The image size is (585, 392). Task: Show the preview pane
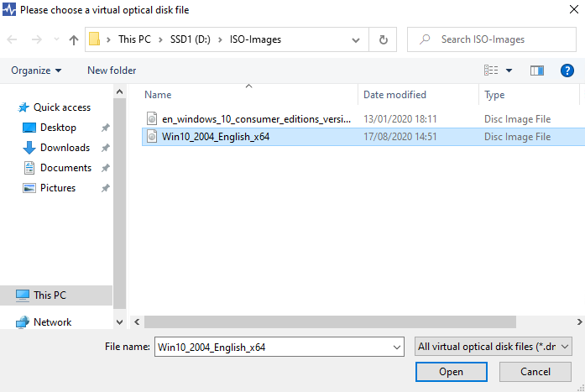[537, 71]
